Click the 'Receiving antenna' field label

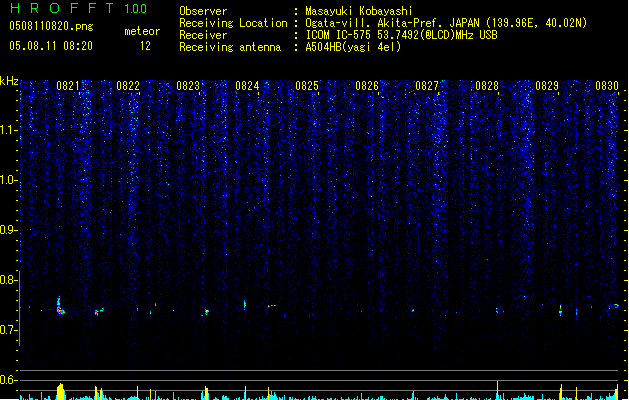click(x=230, y=47)
